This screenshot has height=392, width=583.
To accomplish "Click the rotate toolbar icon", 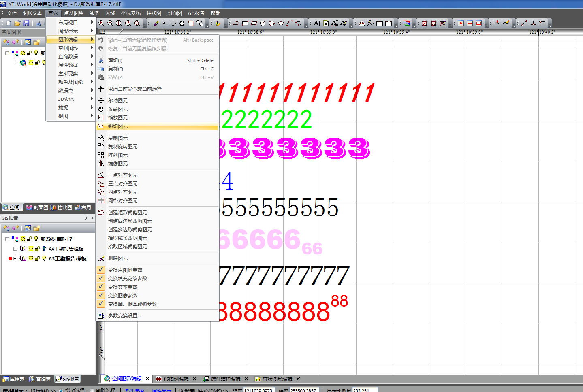I will tap(182, 23).
